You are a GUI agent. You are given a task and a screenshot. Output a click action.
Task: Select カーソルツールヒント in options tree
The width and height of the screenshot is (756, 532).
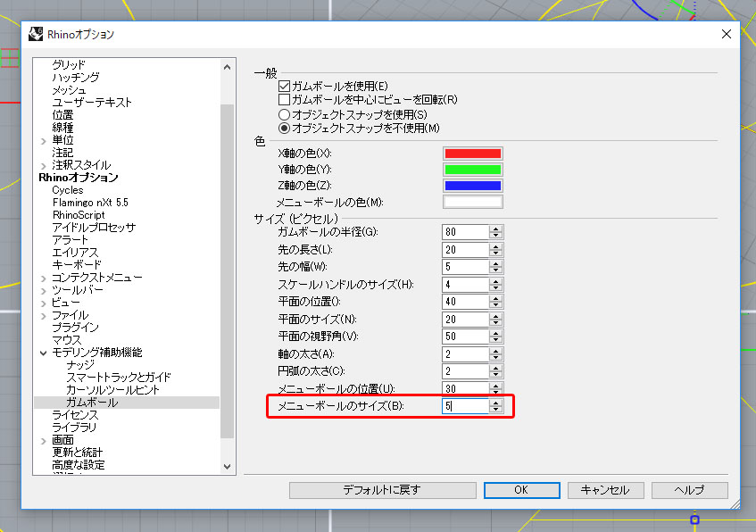point(112,390)
